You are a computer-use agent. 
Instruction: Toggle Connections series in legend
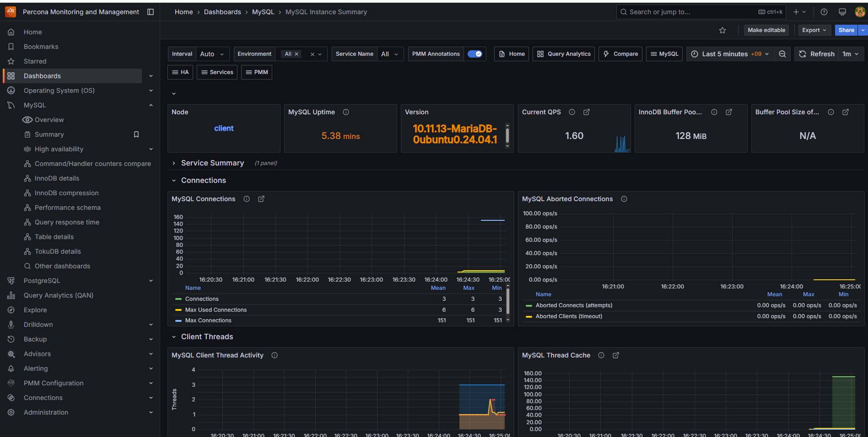tap(202, 299)
